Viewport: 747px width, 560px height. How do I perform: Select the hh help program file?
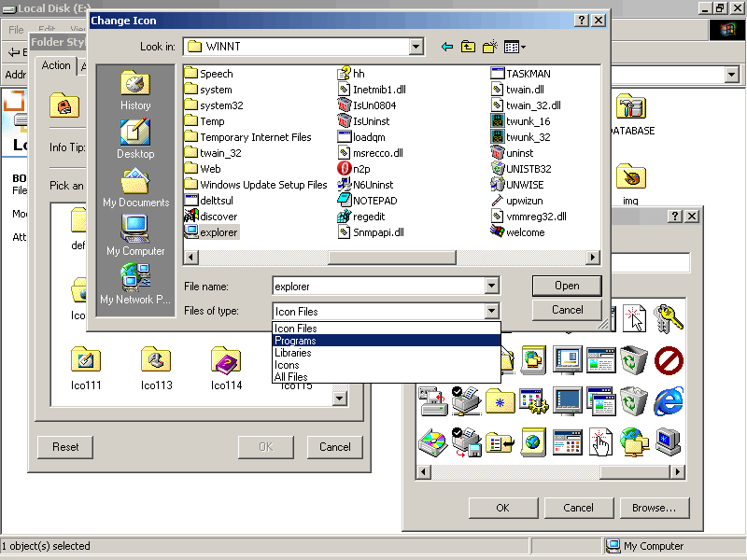click(352, 74)
